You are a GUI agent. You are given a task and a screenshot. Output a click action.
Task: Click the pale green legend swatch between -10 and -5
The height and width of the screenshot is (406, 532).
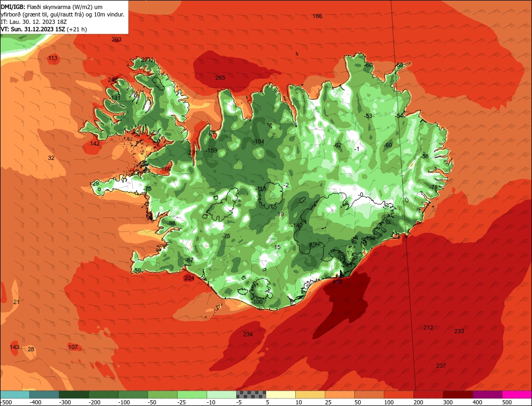221,394
